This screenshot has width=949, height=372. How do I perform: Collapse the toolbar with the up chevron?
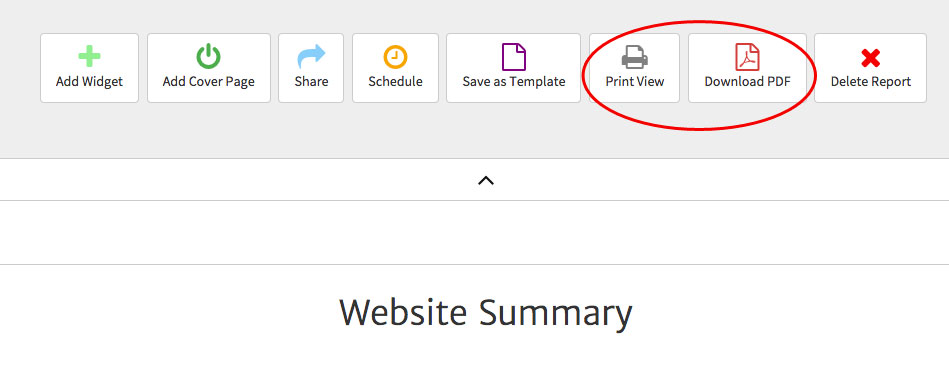pos(486,180)
